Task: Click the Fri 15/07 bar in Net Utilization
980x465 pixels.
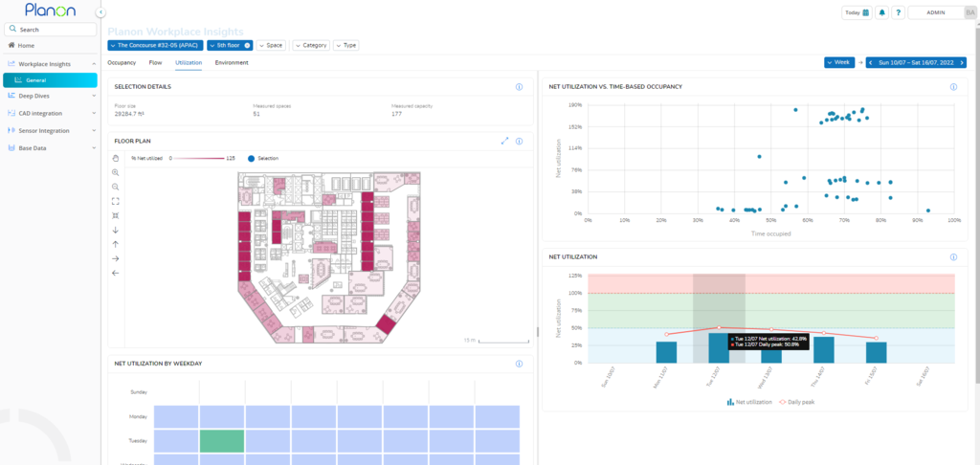Action: [877, 352]
